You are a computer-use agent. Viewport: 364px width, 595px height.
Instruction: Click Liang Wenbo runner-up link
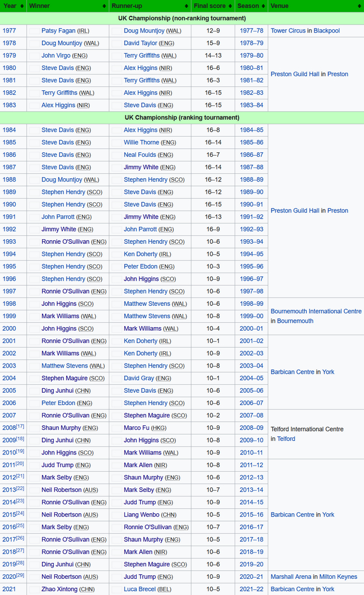point(141,515)
